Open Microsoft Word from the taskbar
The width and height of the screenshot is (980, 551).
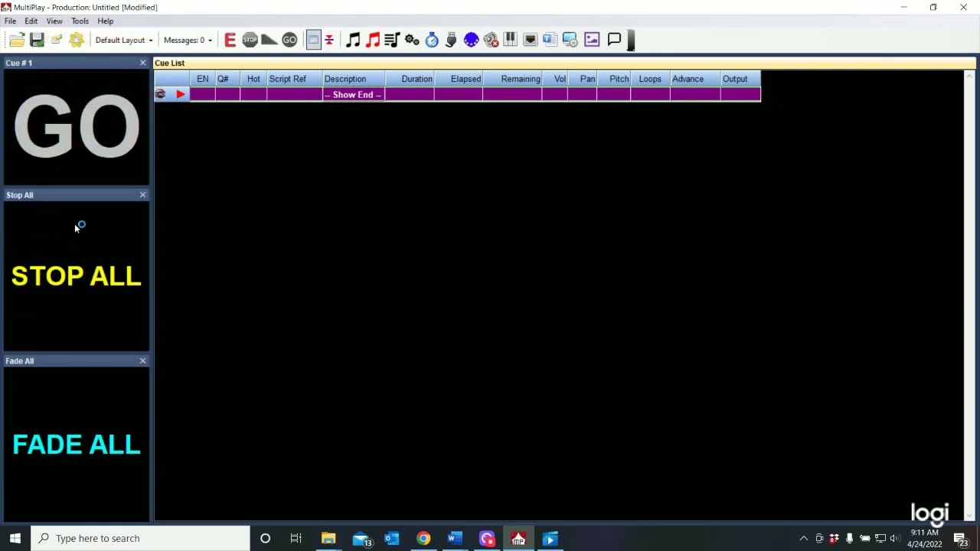tap(455, 539)
